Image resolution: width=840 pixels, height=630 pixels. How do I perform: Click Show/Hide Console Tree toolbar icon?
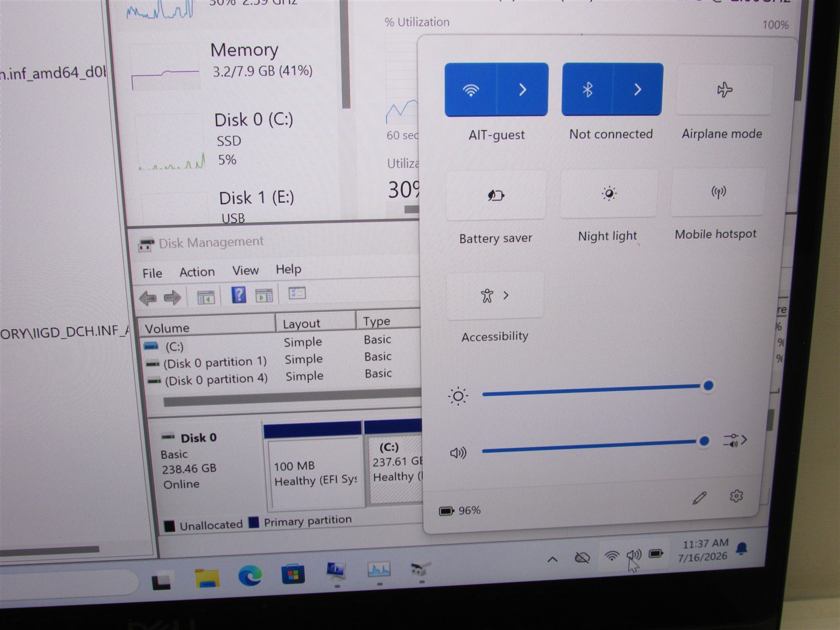click(206, 297)
